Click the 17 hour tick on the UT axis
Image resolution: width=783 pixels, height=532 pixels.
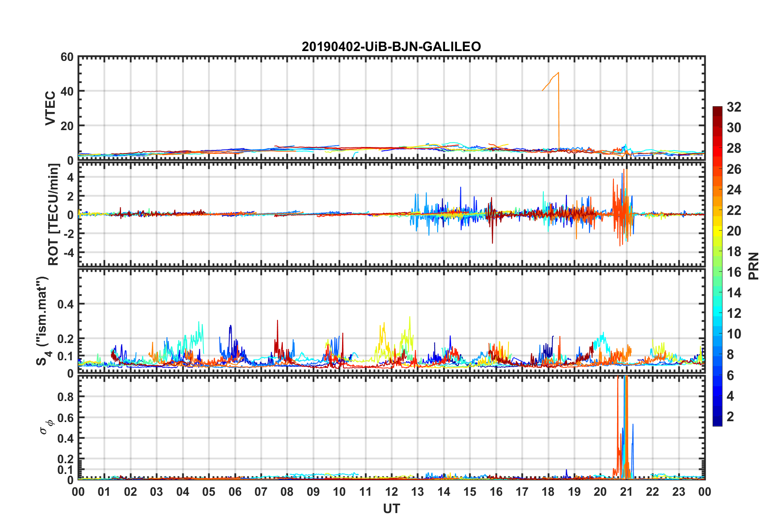tap(522, 492)
